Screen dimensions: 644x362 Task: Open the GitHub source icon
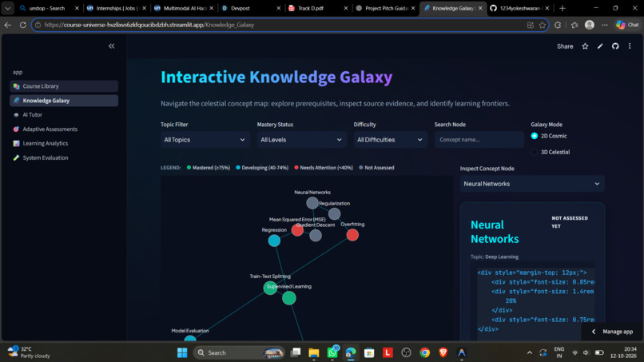coord(615,46)
